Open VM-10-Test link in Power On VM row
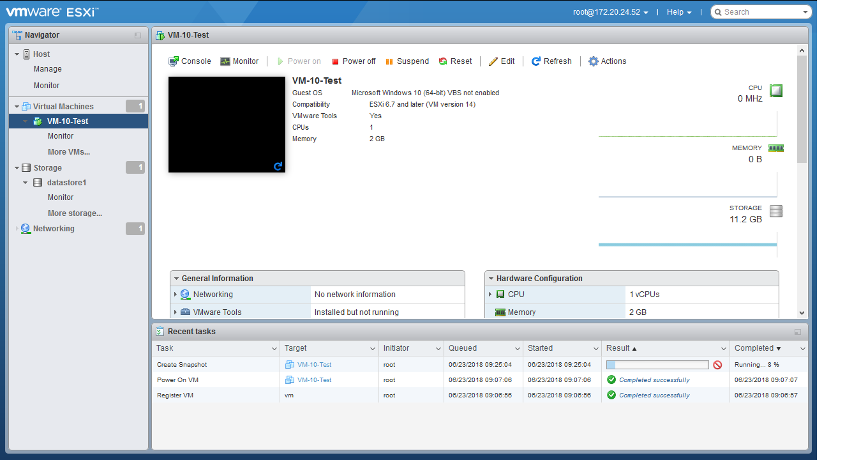Screen dimensions: 868x460 point(314,380)
